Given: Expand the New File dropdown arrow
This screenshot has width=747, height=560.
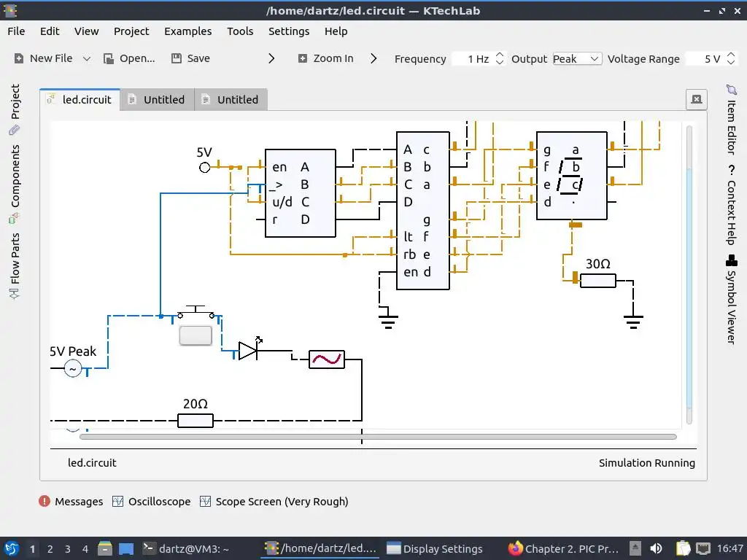Looking at the screenshot, I should [87, 58].
